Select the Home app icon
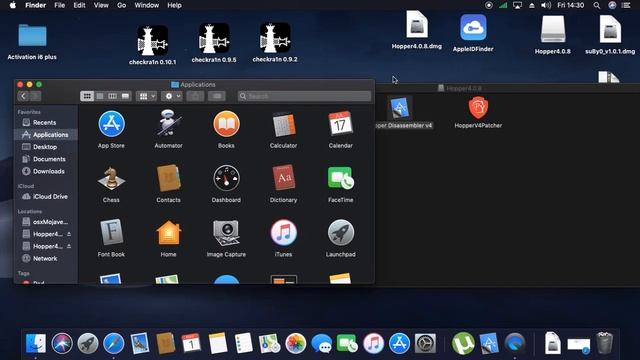Viewport: 640px width, 360px height. pyautogui.click(x=168, y=232)
